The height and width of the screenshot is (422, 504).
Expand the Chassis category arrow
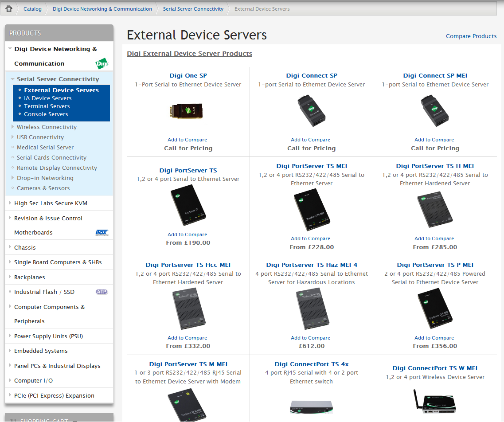pyautogui.click(x=10, y=247)
